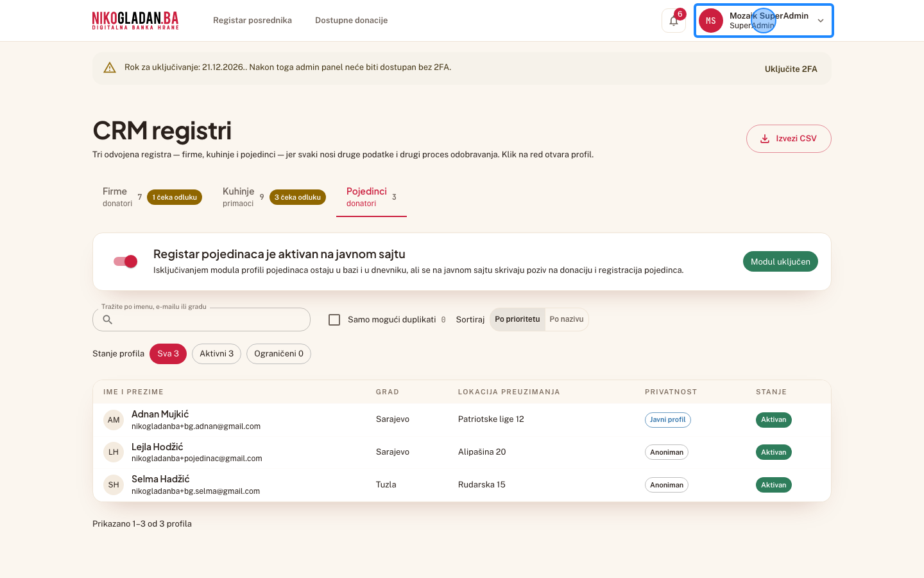Click Aktivan status in Lejla Hodžić row
924x578 pixels.
pyautogui.click(x=774, y=452)
